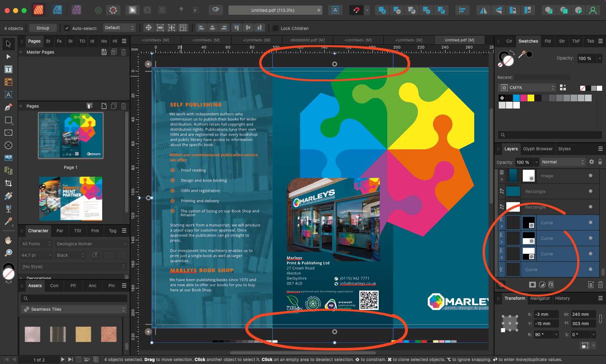Select the Pen tool
This screenshot has height=364, width=606.
click(x=8, y=107)
